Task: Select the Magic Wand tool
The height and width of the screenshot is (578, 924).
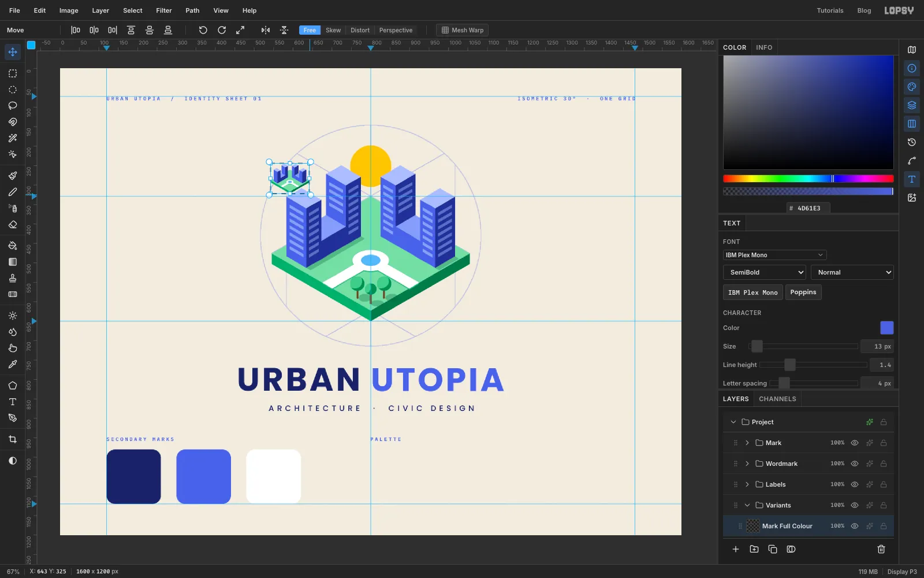Action: [13, 138]
